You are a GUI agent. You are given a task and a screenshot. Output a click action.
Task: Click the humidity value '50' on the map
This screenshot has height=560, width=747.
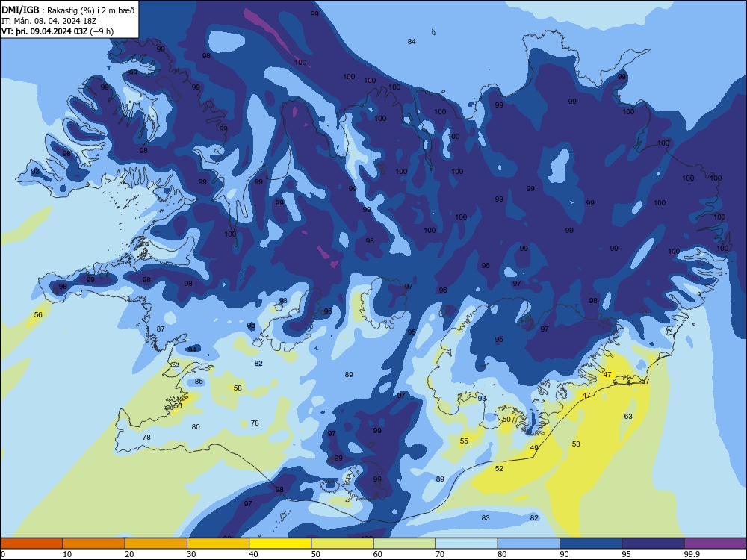click(x=506, y=420)
